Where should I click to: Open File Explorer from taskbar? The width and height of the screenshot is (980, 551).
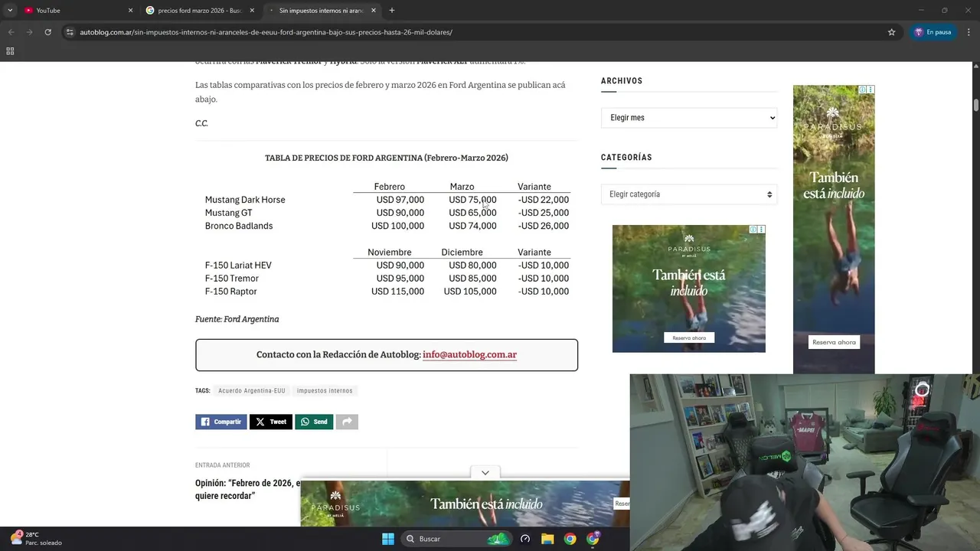(547, 539)
